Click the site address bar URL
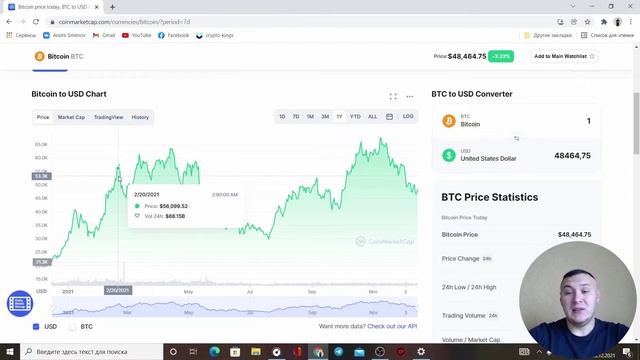The width and height of the screenshot is (640, 360). [124, 22]
